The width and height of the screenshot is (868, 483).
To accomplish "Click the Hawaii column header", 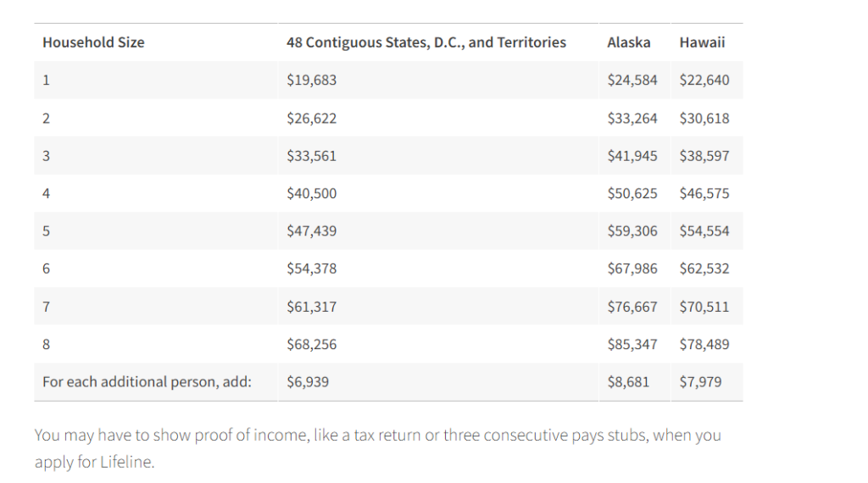I will click(x=702, y=42).
